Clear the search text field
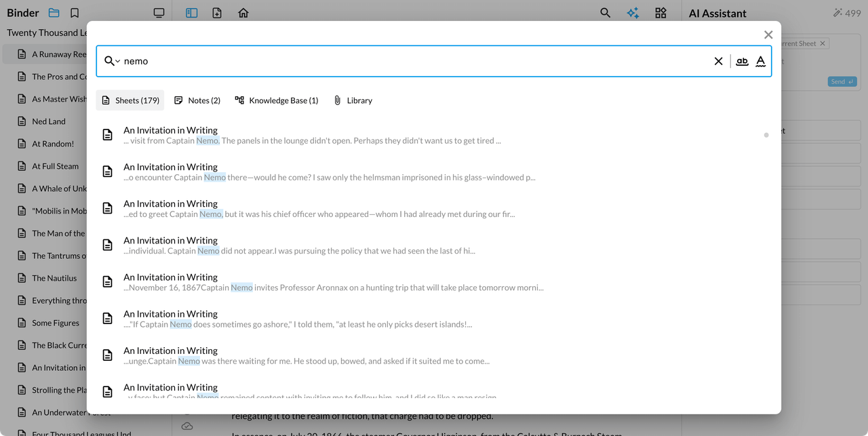 coord(718,61)
